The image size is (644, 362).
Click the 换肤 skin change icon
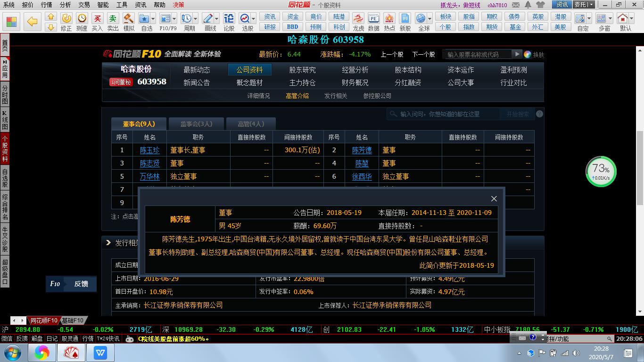coord(534,54)
